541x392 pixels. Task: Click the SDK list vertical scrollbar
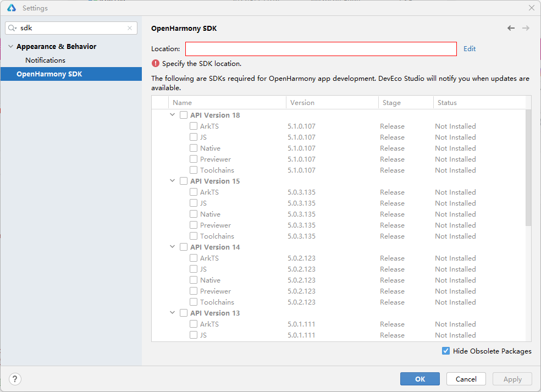[528, 168]
